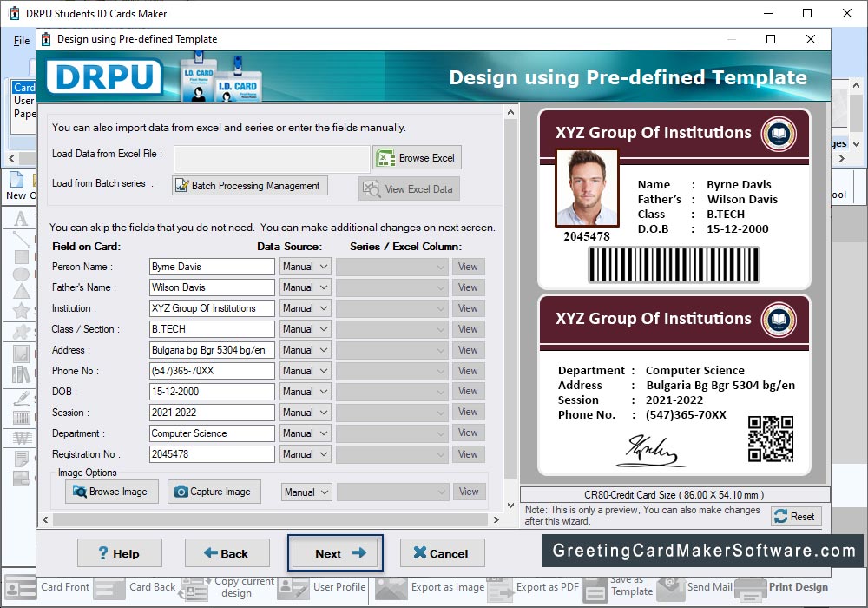Click Capture Image button
Image resolution: width=868 pixels, height=608 pixels.
tap(214, 492)
